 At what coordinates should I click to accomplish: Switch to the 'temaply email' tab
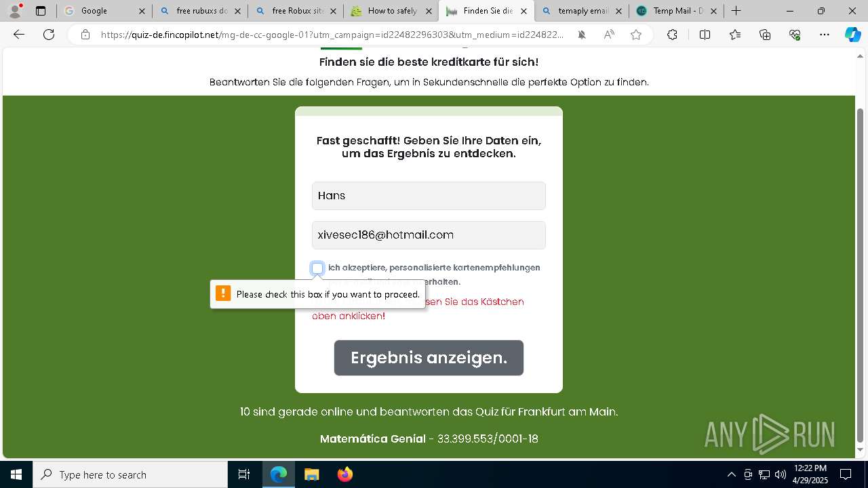583,11
